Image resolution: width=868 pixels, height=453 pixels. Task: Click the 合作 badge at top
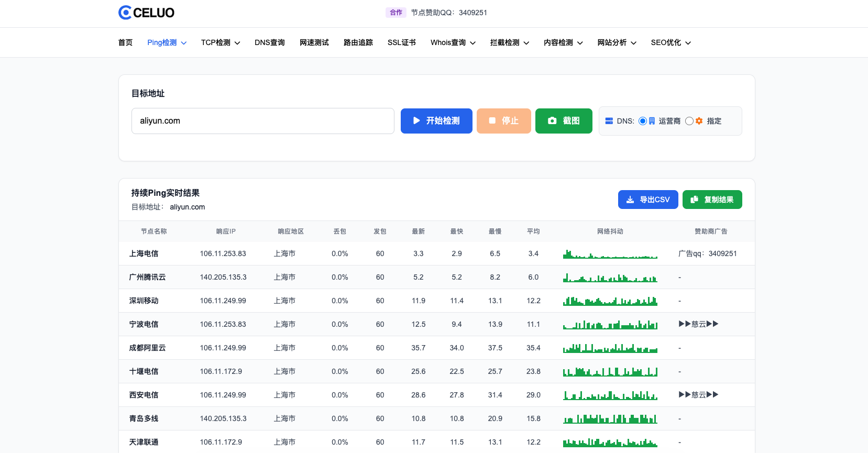396,13
